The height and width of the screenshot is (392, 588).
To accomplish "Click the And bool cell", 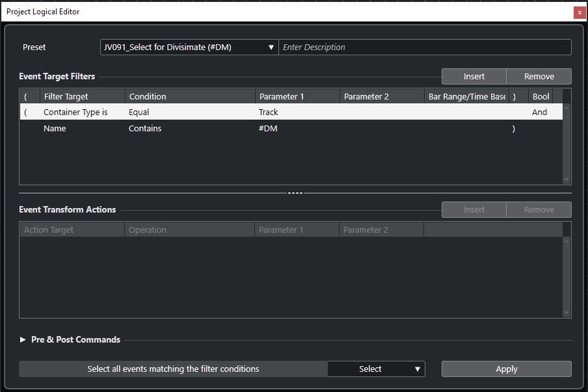I will 539,112.
